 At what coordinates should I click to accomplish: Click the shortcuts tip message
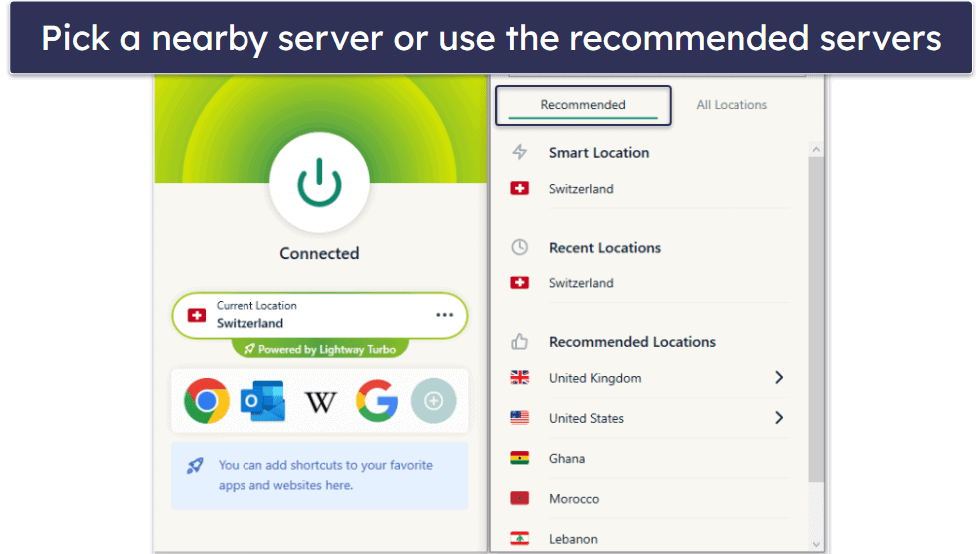click(325, 475)
